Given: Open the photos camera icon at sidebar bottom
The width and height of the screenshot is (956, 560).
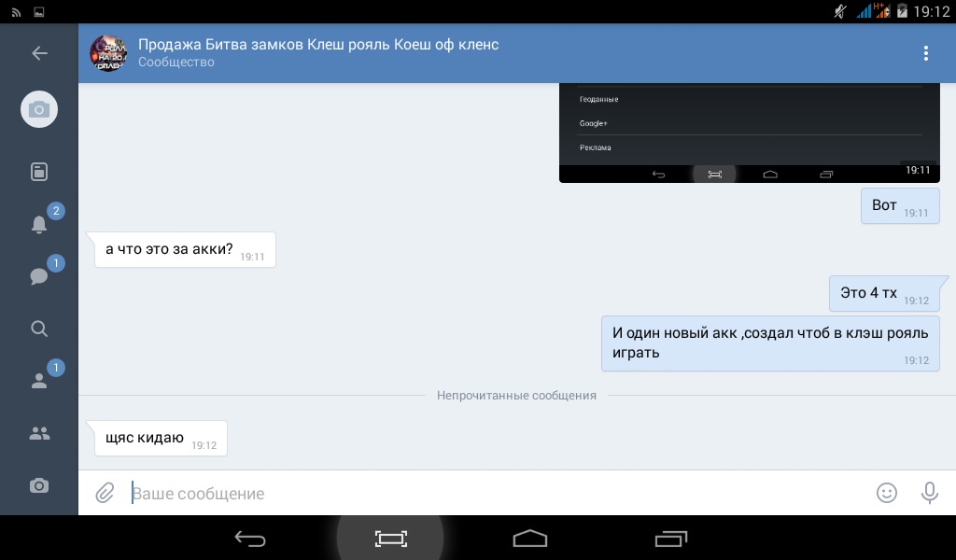Looking at the screenshot, I should (x=39, y=485).
